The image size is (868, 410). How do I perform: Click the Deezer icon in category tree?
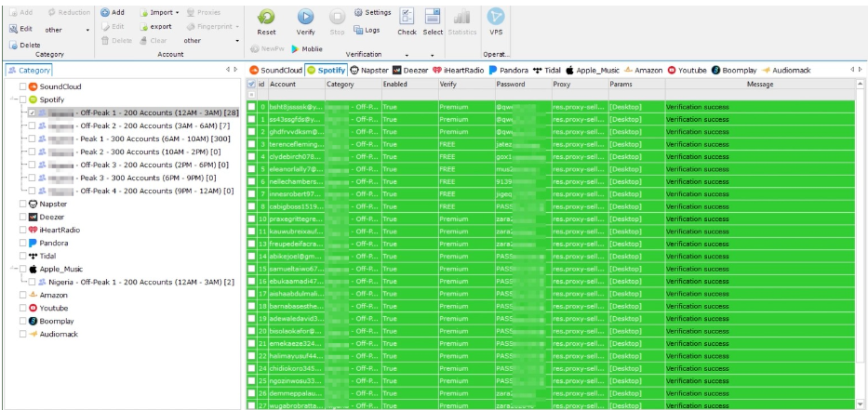pos(33,217)
